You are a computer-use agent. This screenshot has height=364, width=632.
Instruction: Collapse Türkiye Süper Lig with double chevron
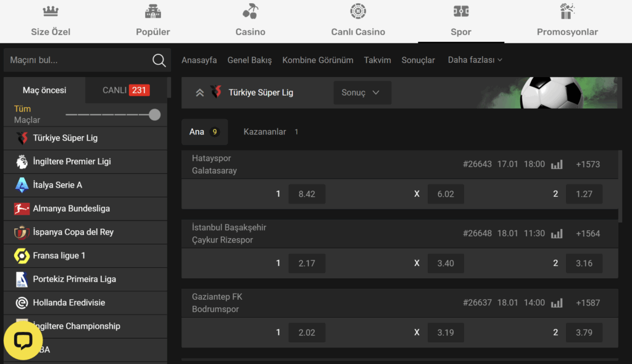[199, 93]
